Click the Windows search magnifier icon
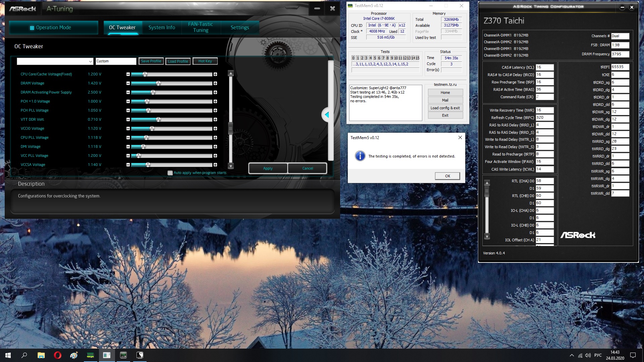Image resolution: width=644 pixels, height=362 pixels. 24,355
